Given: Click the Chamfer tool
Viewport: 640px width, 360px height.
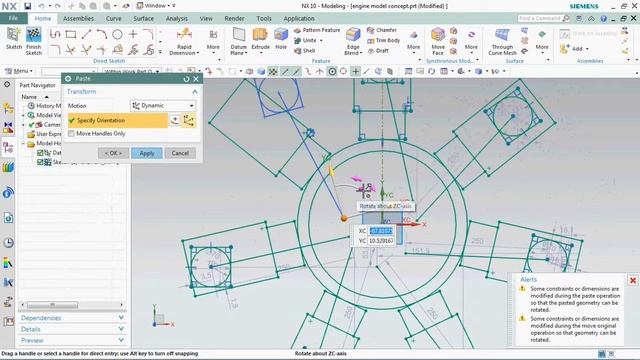Looking at the screenshot, I should (x=382, y=30).
